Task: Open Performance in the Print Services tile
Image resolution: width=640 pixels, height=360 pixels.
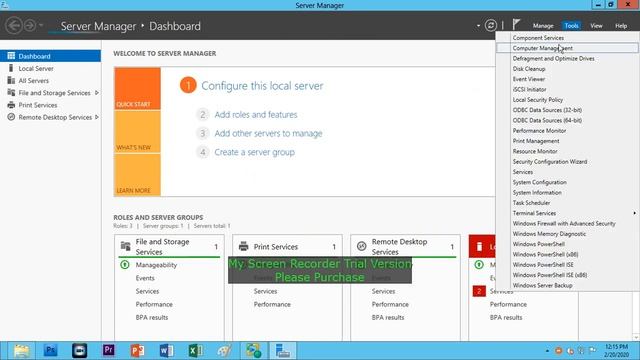Action: pos(272,304)
